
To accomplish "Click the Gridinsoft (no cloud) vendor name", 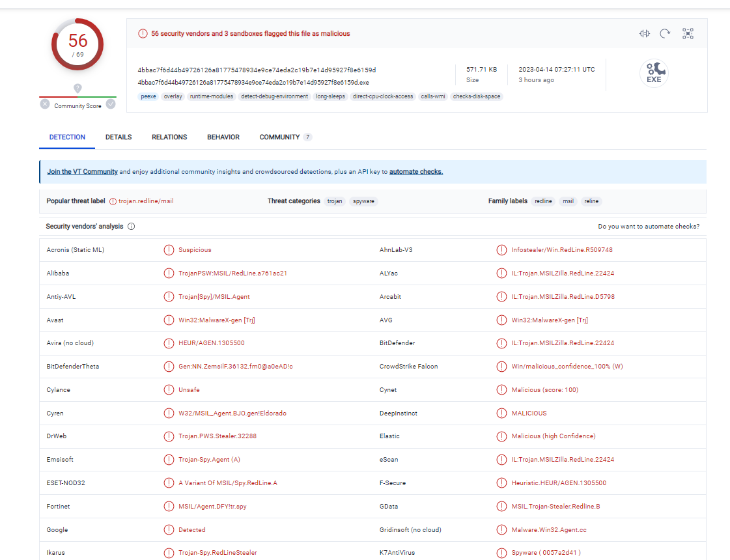I will point(410,530).
